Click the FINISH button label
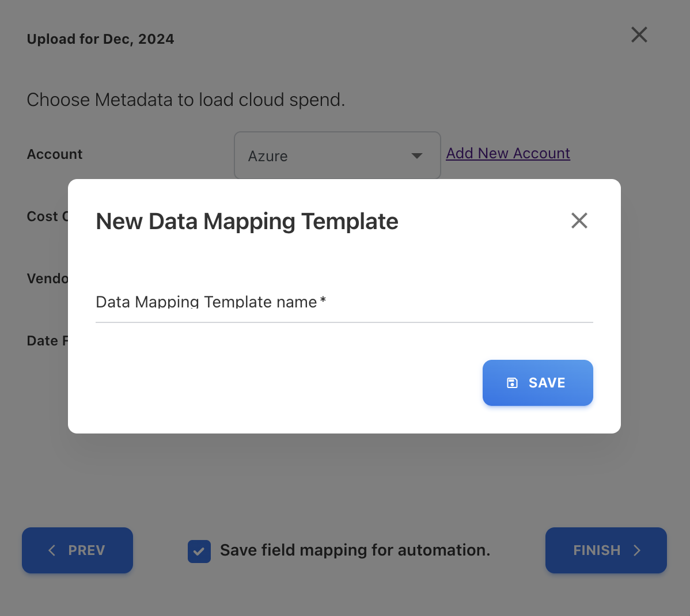The width and height of the screenshot is (690, 616). [596, 550]
